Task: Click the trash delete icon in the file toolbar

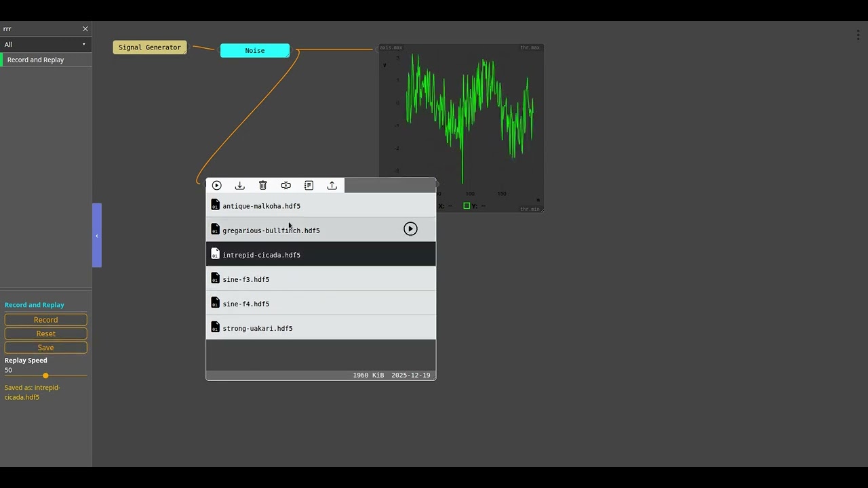Action: click(263, 185)
